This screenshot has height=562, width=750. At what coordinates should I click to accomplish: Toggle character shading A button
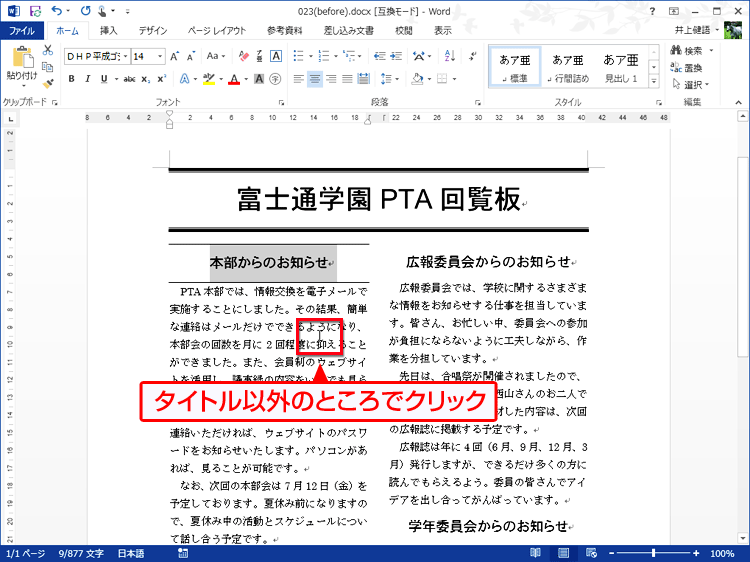coord(259,79)
